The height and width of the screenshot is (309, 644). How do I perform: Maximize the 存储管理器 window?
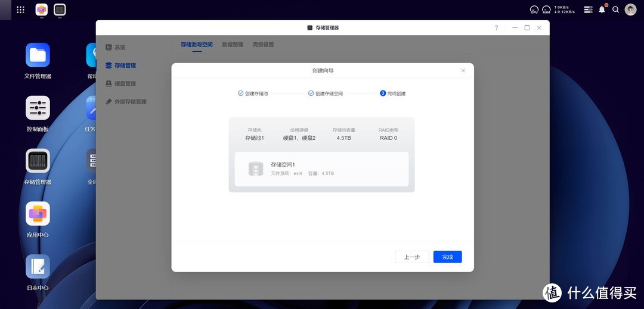click(527, 28)
